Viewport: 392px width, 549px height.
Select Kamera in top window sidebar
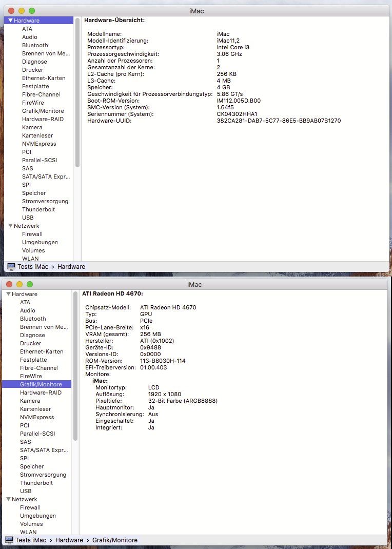[32, 127]
